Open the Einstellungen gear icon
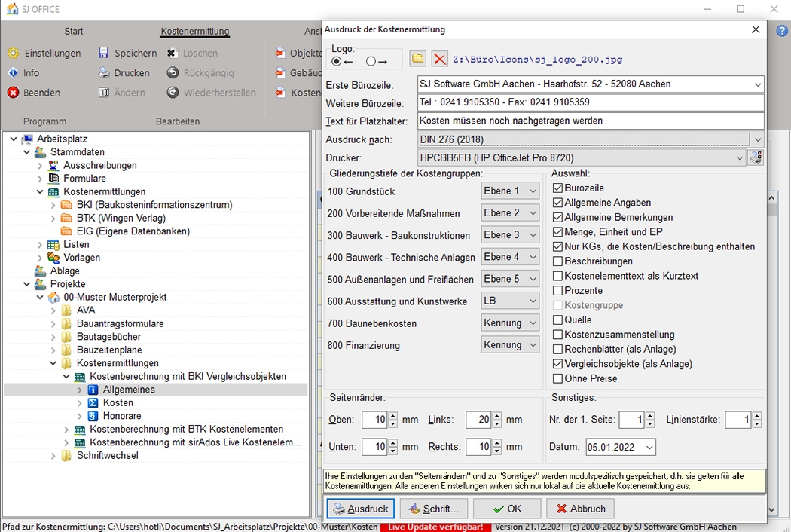This screenshot has height=532, width=791. point(13,53)
